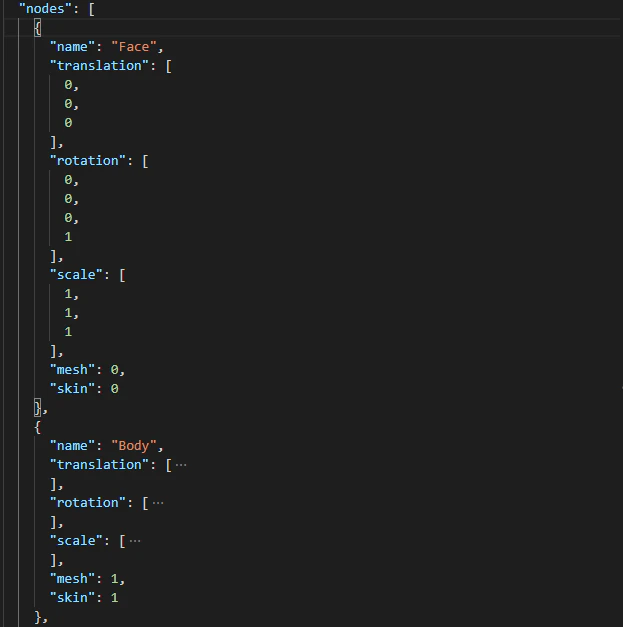Click the "skin": 1 line's key

coord(72,597)
